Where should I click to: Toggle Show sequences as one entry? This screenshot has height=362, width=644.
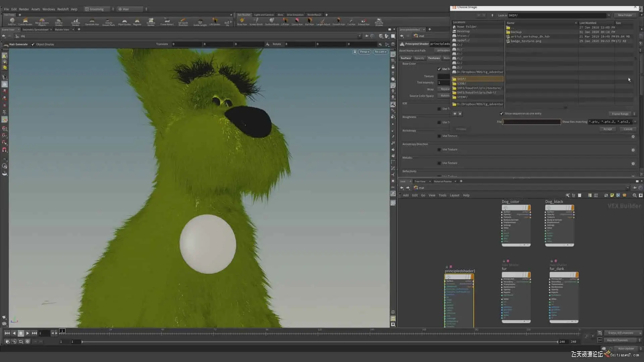pos(502,114)
